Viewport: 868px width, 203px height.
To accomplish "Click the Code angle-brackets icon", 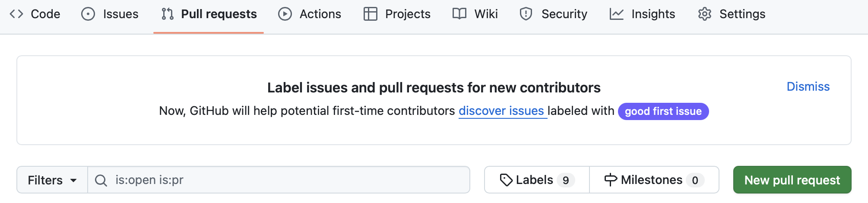I will pos(16,14).
